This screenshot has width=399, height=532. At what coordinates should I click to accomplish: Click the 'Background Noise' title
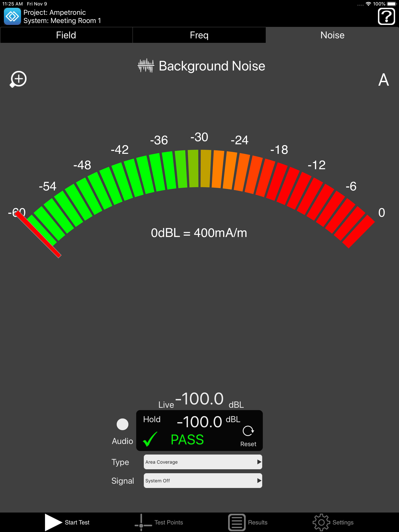click(212, 66)
